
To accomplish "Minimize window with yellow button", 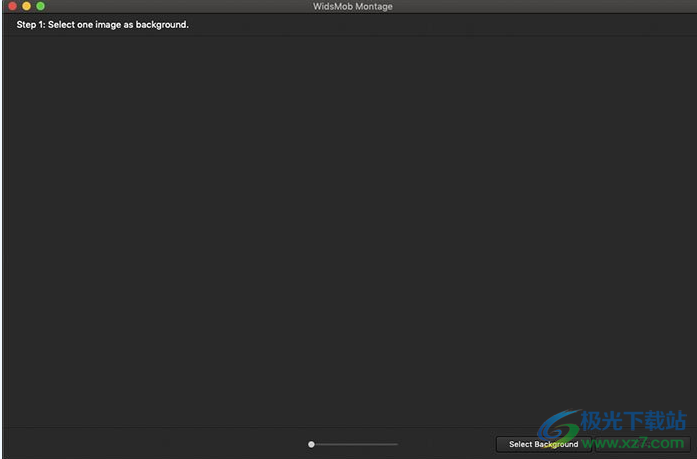I will (x=27, y=6).
